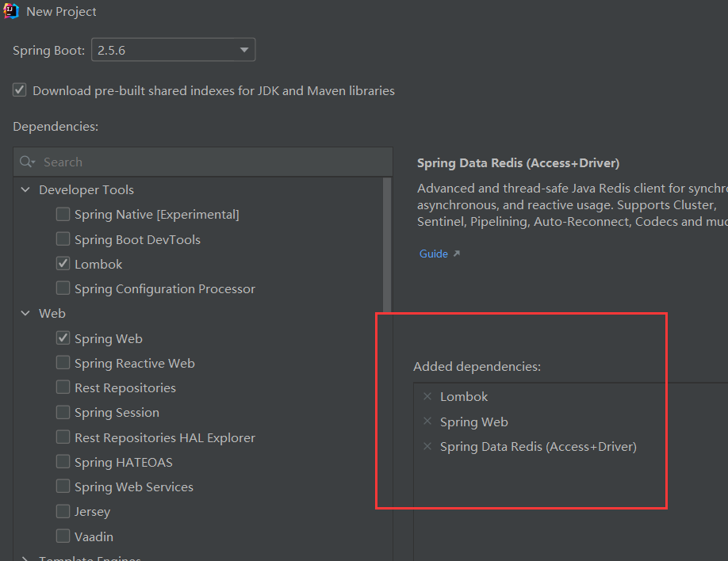The image size is (728, 561).
Task: Open the Spring Boot version dropdown
Action: point(173,50)
